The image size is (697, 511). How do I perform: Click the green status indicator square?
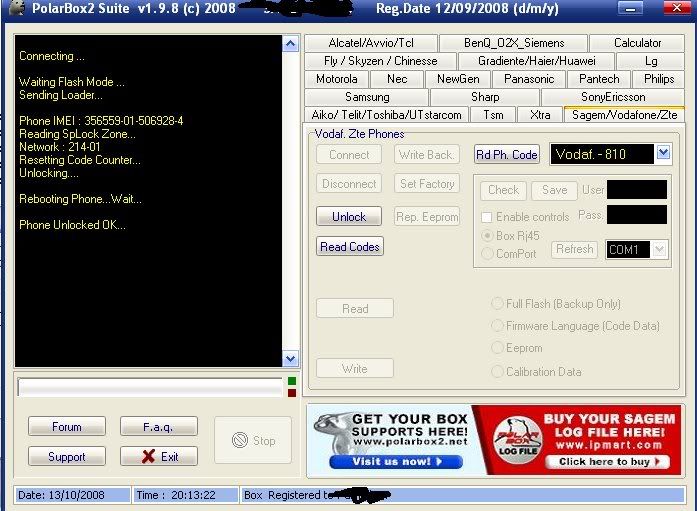coord(292,381)
